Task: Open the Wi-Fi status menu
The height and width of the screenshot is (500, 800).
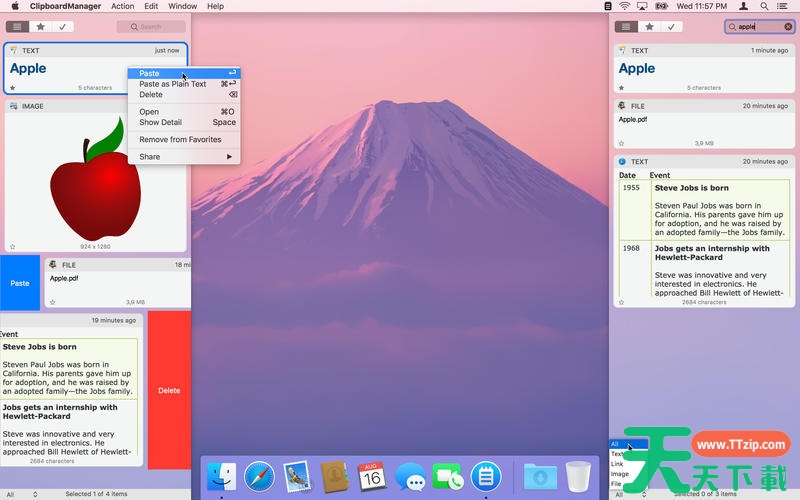Action: (x=624, y=6)
